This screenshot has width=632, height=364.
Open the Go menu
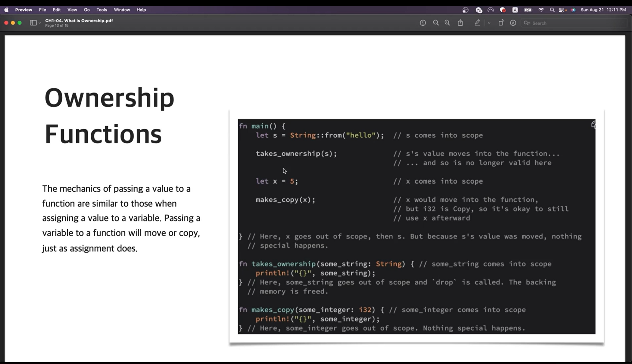pyautogui.click(x=87, y=10)
